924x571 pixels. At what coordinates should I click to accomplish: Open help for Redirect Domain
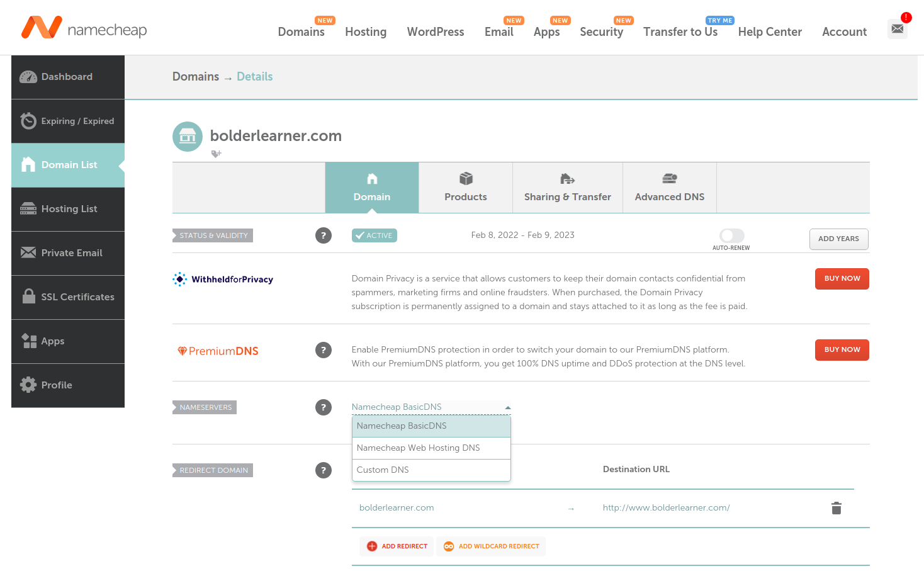(x=324, y=470)
